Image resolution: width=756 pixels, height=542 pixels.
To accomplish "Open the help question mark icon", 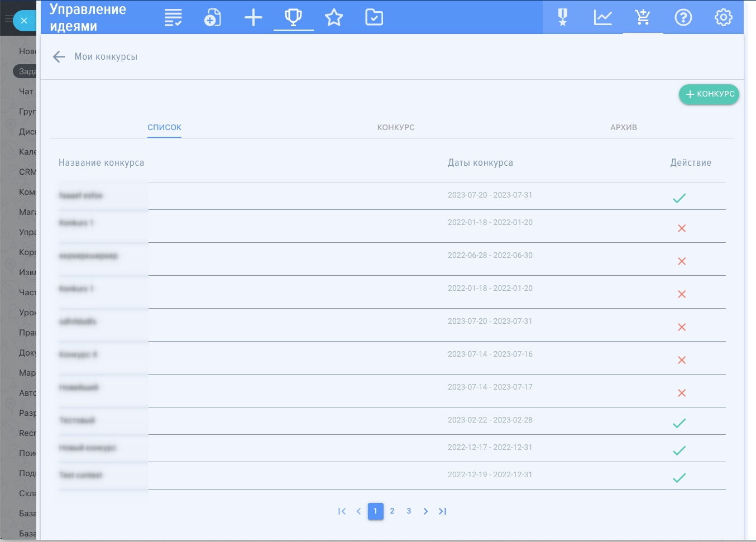I will click(683, 18).
